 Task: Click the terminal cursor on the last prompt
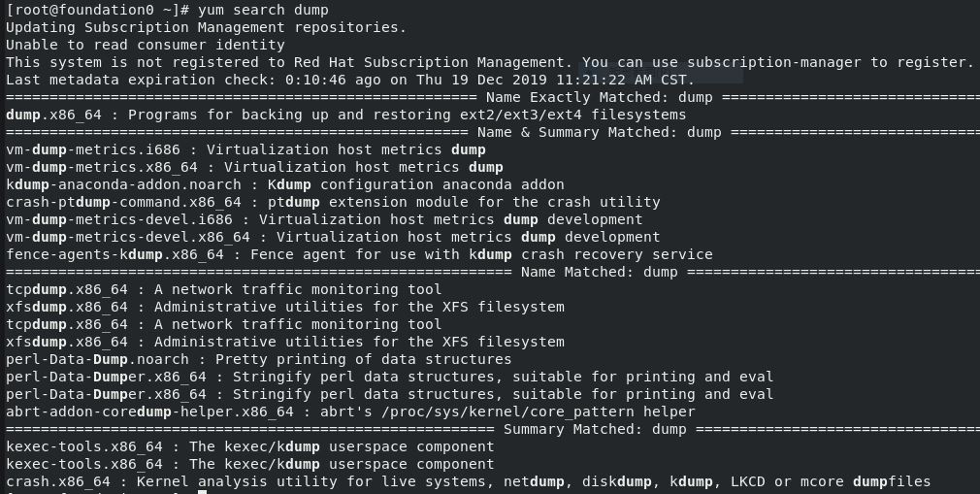pyautogui.click(x=202, y=492)
